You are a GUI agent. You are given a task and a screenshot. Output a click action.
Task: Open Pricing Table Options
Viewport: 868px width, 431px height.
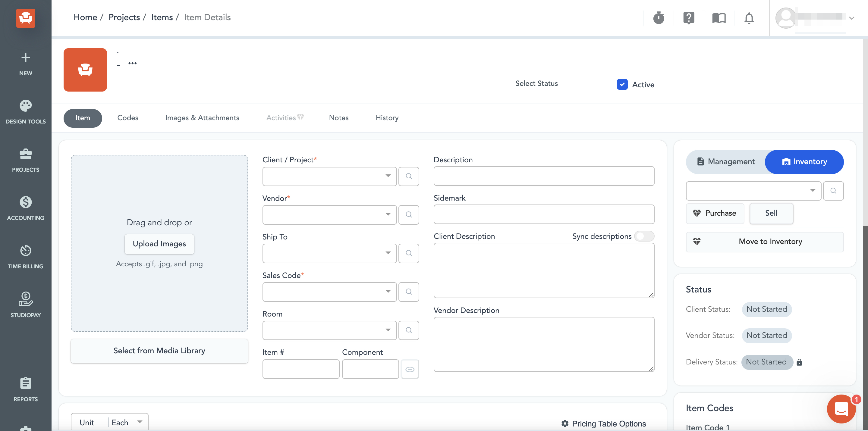pos(603,423)
